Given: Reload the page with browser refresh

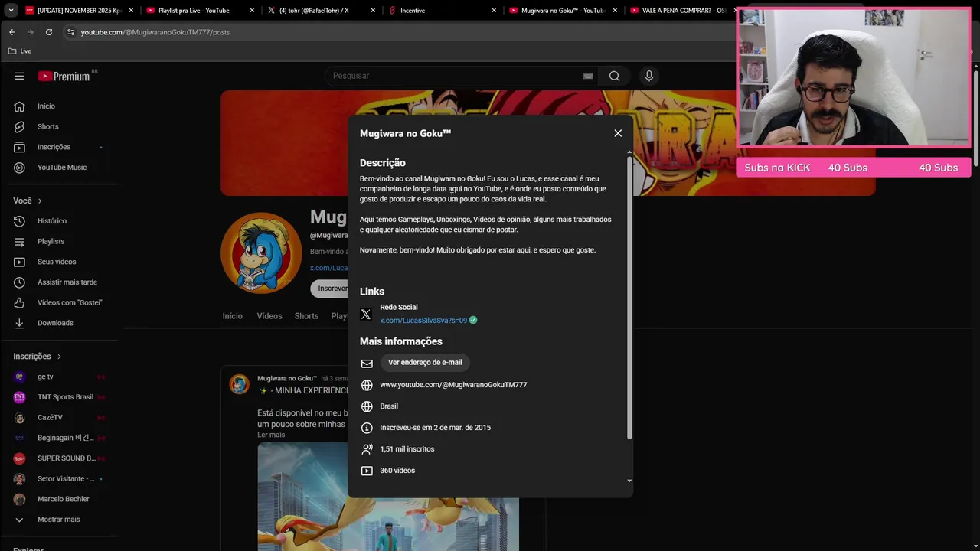Looking at the screenshot, I should [49, 32].
